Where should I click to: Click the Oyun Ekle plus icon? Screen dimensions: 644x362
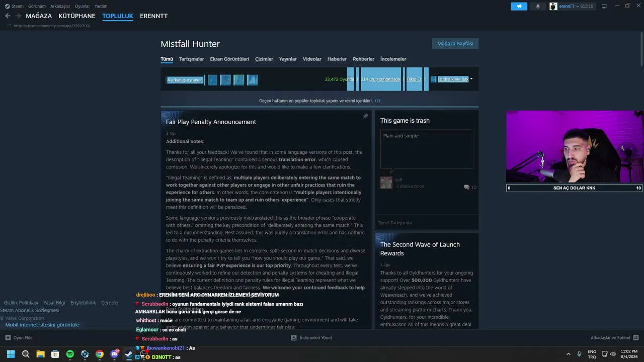coord(8,338)
